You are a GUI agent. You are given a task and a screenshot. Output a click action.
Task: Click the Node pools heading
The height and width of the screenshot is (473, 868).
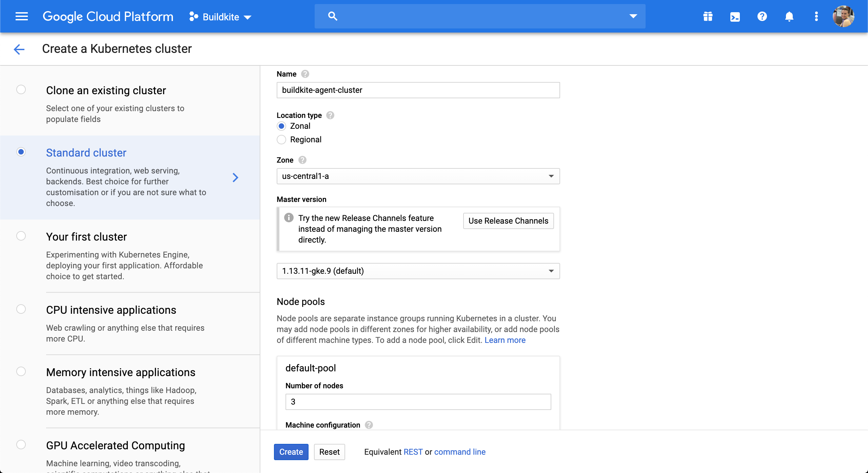[301, 302]
